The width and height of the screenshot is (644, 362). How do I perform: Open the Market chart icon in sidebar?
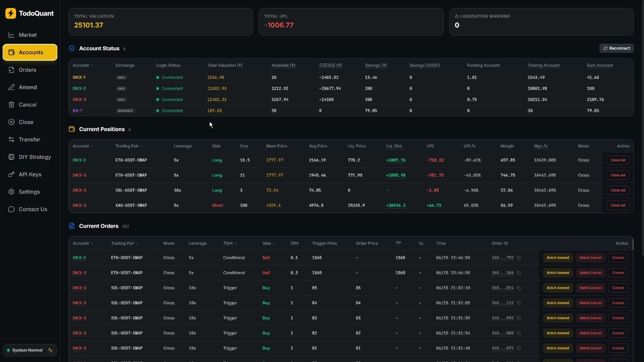coord(11,35)
